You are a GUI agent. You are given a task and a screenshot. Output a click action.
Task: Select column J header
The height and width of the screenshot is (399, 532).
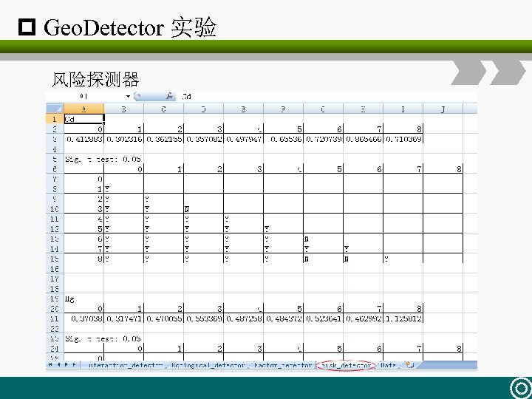coord(443,109)
